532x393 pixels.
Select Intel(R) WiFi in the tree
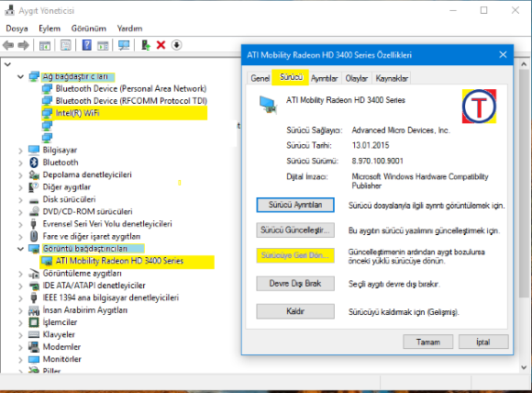click(x=124, y=113)
